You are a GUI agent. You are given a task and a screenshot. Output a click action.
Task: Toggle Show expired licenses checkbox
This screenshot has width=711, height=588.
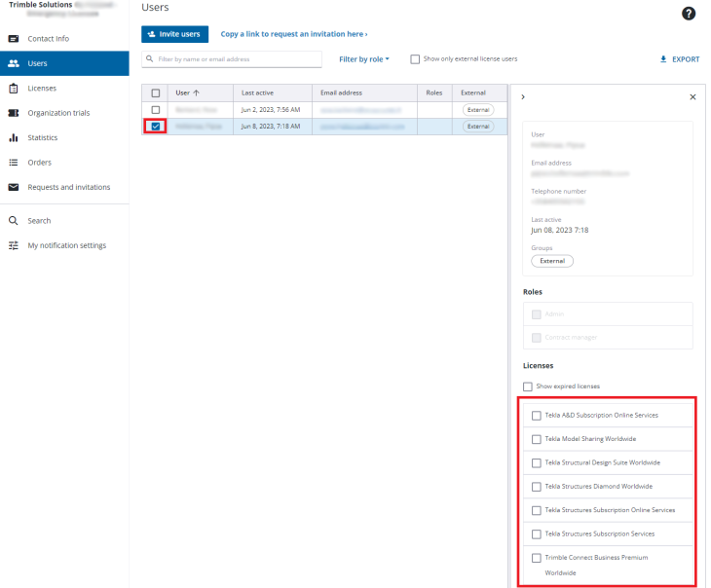coord(527,386)
